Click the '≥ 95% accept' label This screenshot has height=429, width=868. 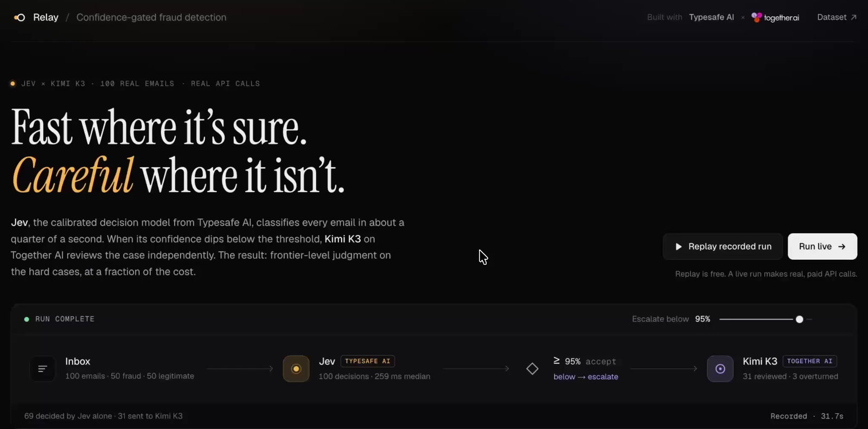click(x=585, y=361)
